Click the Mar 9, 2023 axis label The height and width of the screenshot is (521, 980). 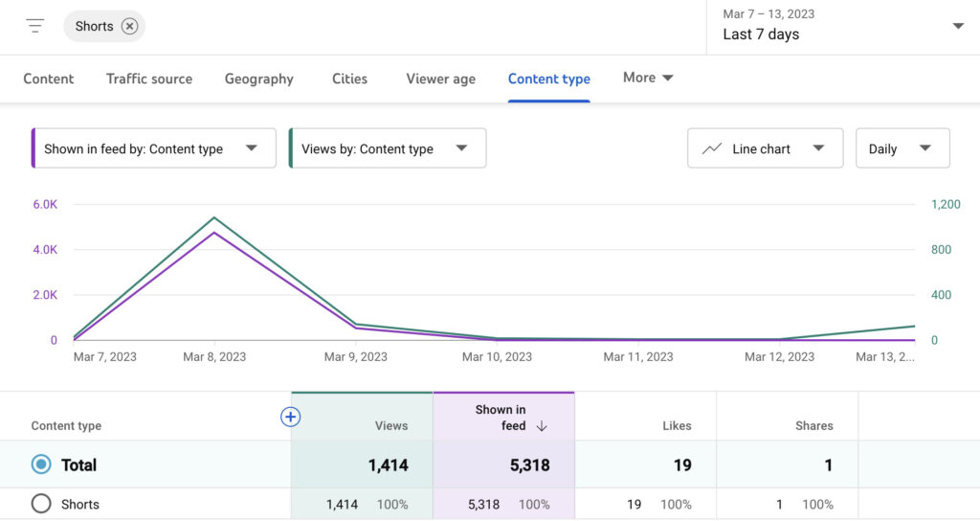(356, 357)
